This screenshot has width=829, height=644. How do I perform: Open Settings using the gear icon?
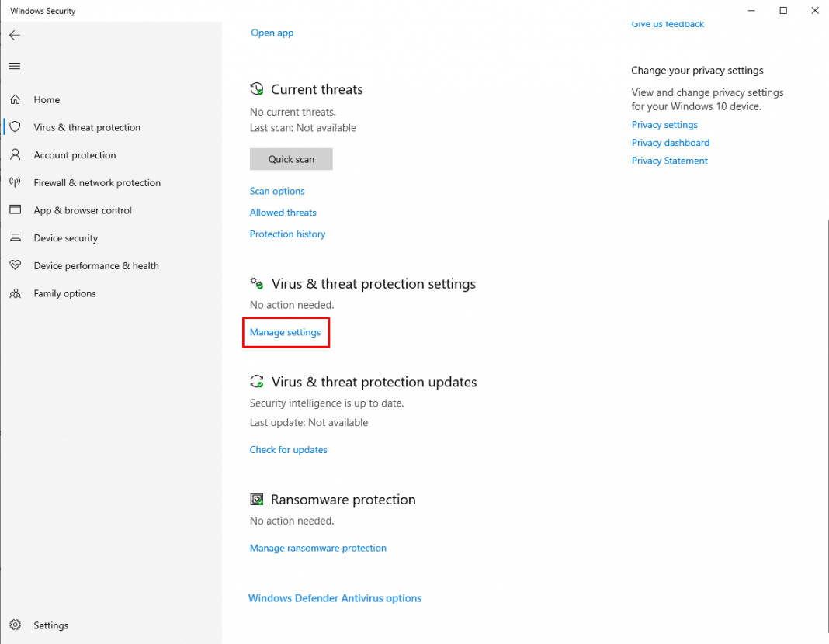point(16,625)
